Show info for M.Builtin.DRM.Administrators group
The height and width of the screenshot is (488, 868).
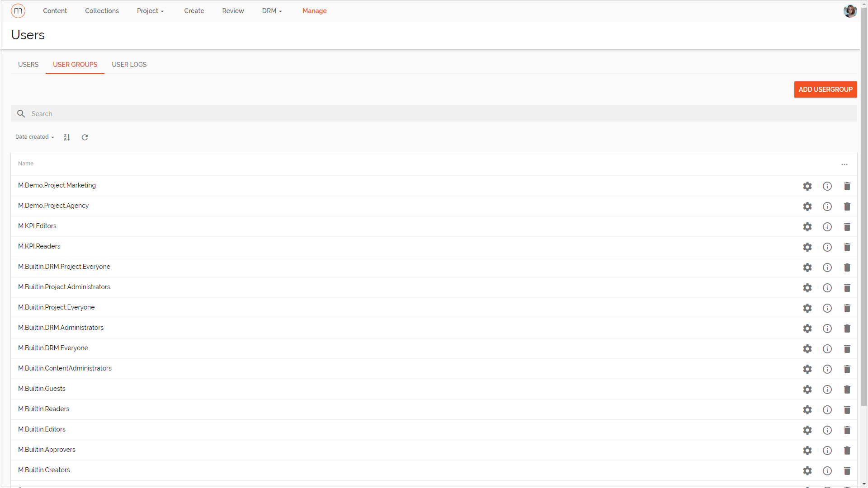[827, 328]
